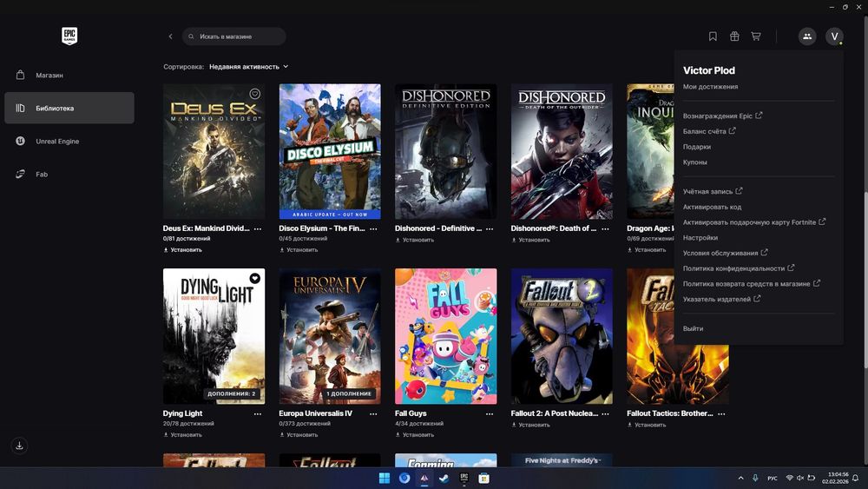Open the gift box icon
This screenshot has height=489, width=868.
[734, 36]
